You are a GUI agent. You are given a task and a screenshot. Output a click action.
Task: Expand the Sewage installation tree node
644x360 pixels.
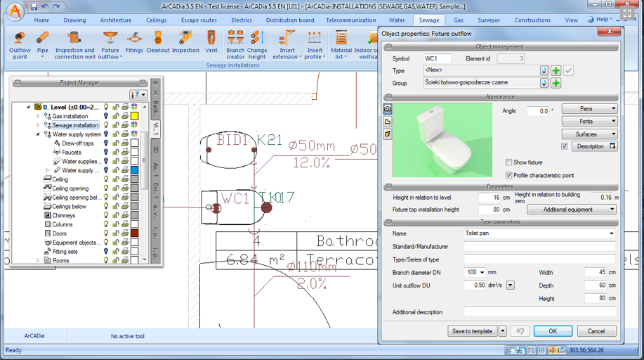(38, 125)
